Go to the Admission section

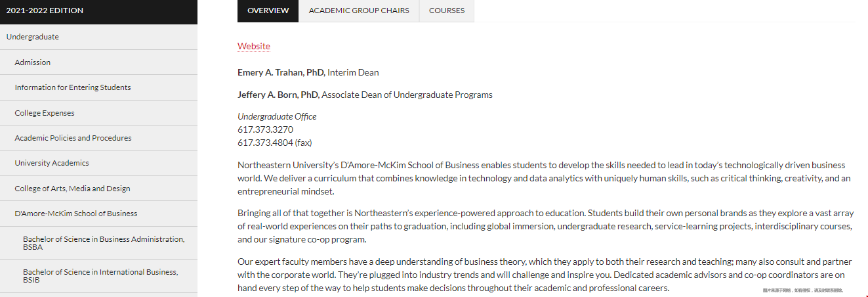98,62
